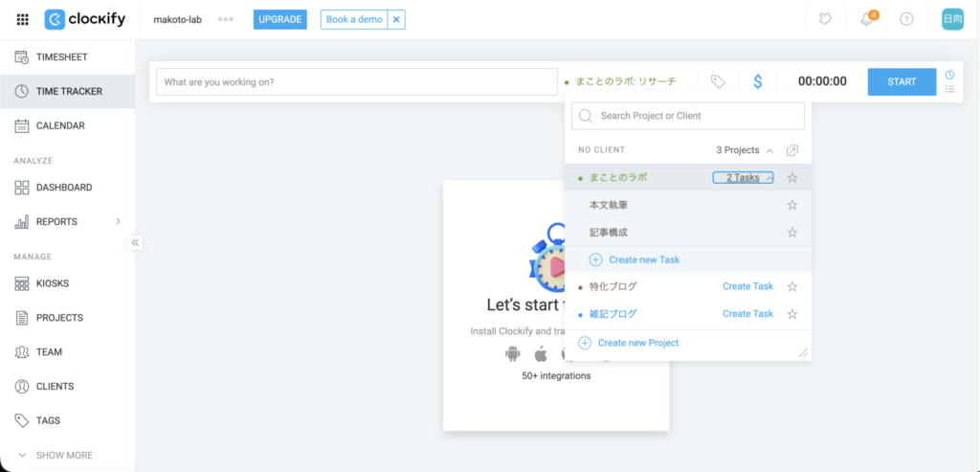Click the Search Project or Client field

coord(687,116)
